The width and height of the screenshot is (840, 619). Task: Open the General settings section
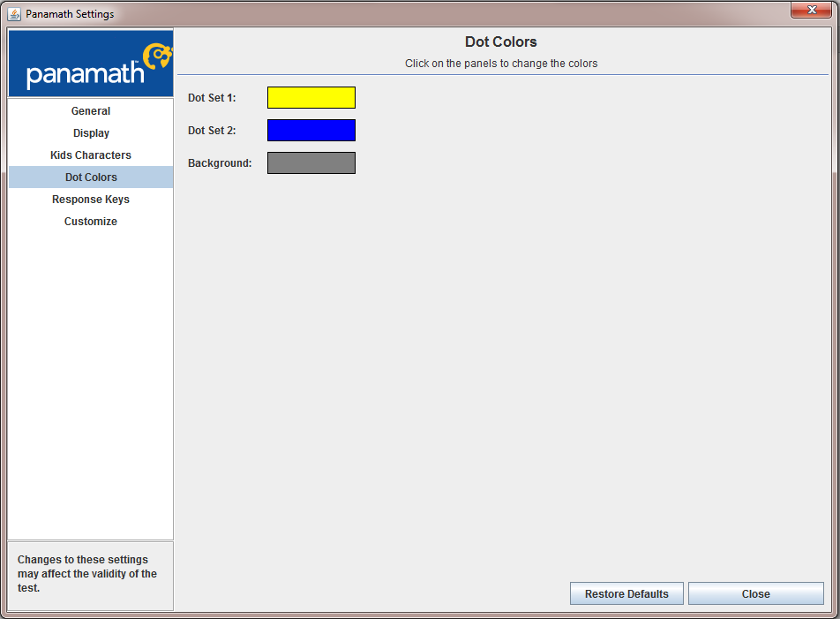[91, 111]
